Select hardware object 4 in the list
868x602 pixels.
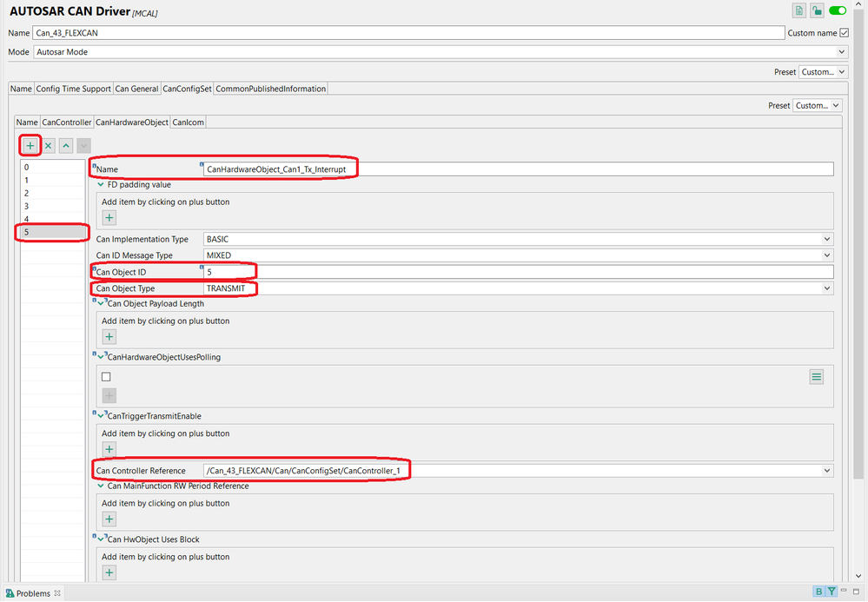(53, 219)
